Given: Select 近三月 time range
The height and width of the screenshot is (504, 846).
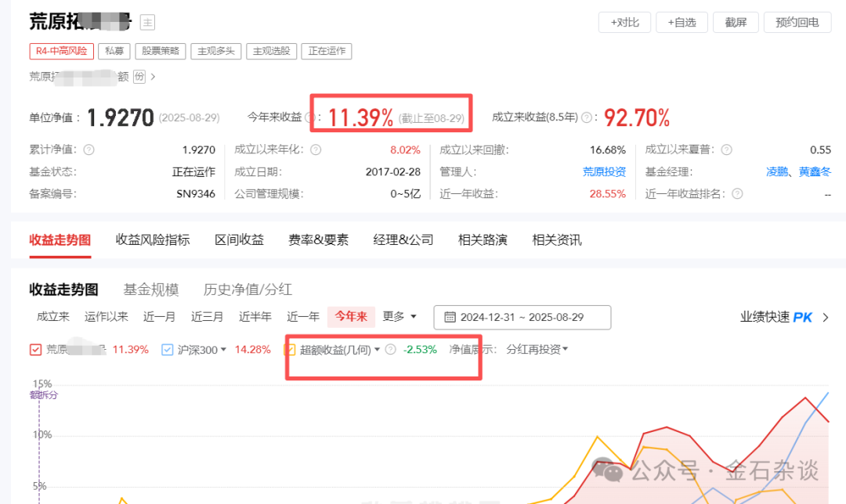Looking at the screenshot, I should point(207,316).
